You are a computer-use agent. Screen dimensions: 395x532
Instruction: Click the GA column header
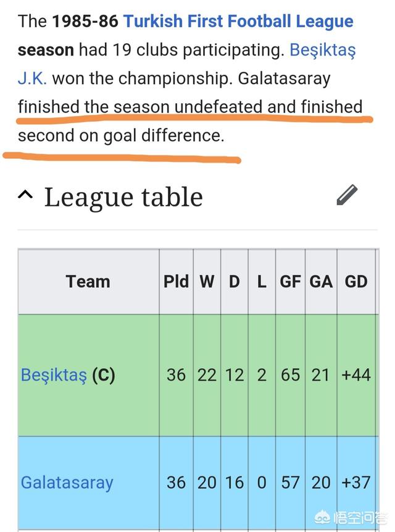(x=321, y=282)
